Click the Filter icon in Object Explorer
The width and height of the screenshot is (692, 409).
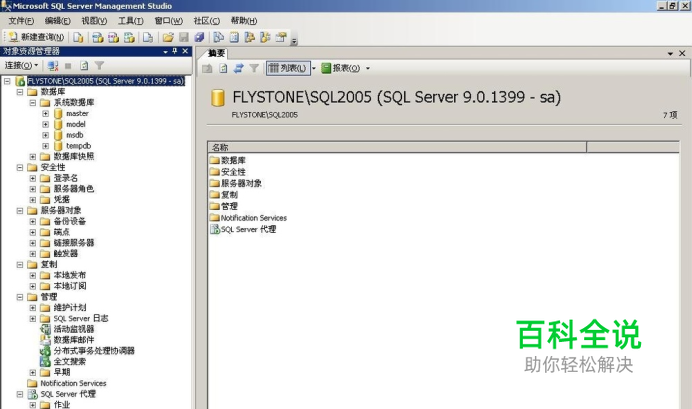click(99, 66)
